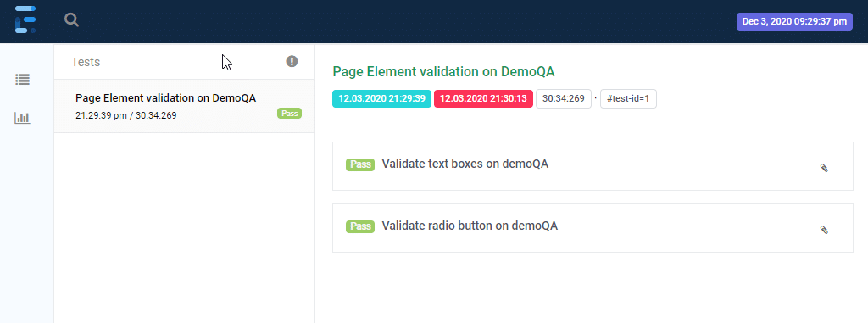Click the Tests panel heading
The width and height of the screenshot is (868, 323).
tap(86, 62)
